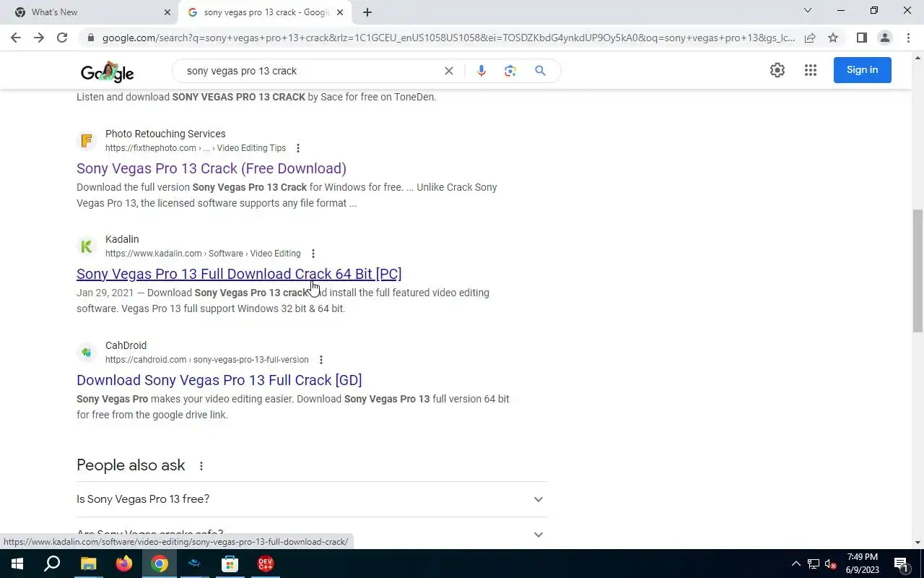
Task: Close the sony vegas pro 13 crack tab
Action: pos(340,12)
